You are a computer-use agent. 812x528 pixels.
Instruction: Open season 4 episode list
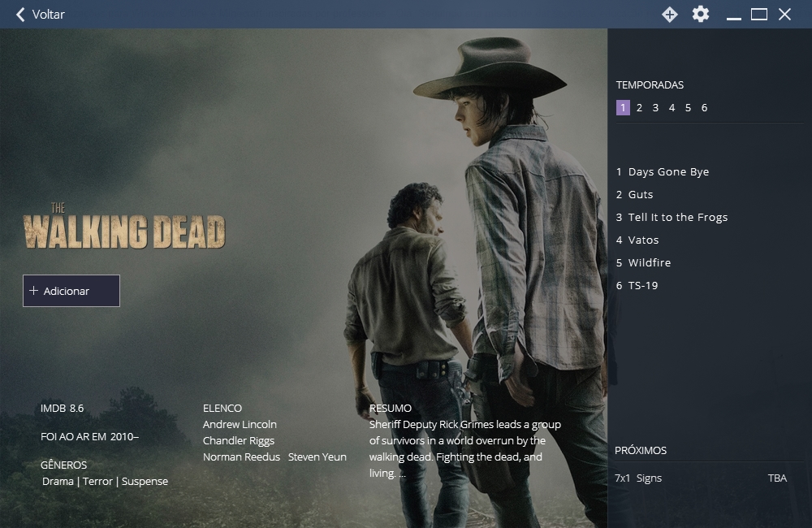click(x=672, y=108)
